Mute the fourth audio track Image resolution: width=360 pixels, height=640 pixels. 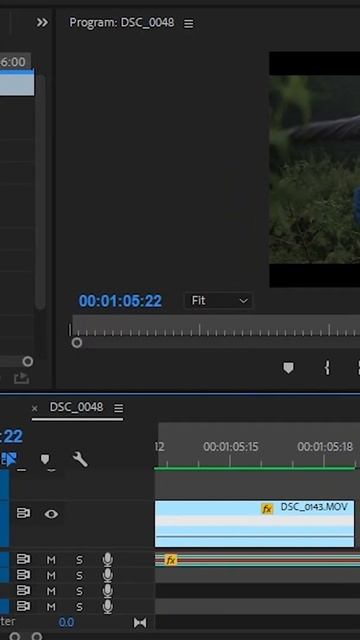(51, 607)
